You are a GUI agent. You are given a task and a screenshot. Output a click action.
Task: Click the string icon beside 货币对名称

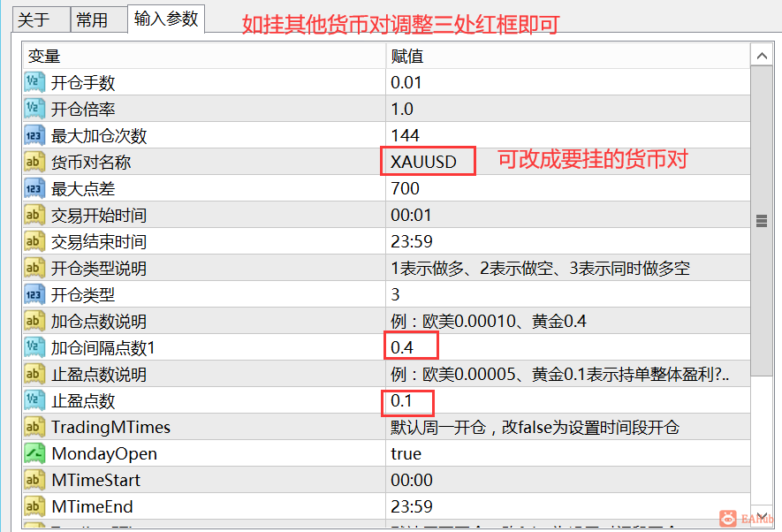coord(34,162)
